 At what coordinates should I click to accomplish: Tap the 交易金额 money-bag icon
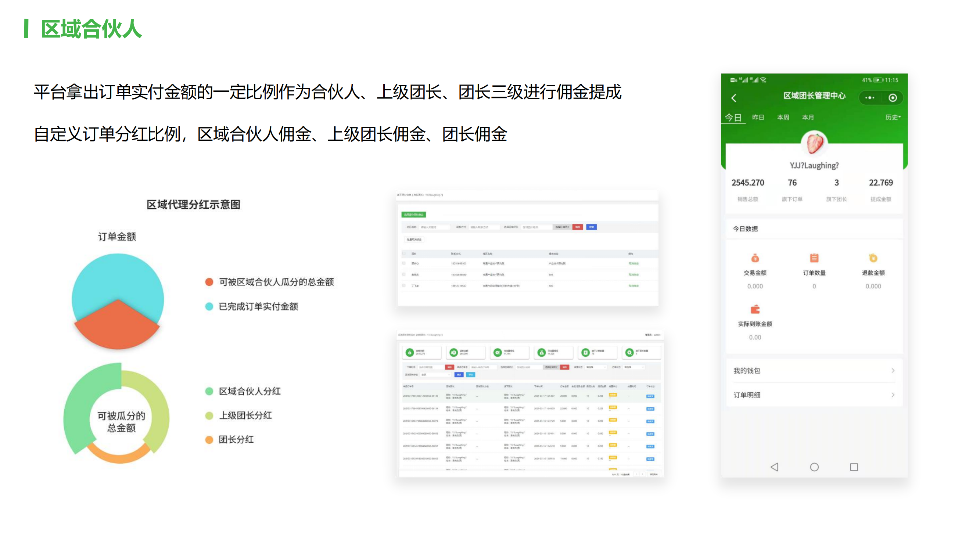point(755,258)
